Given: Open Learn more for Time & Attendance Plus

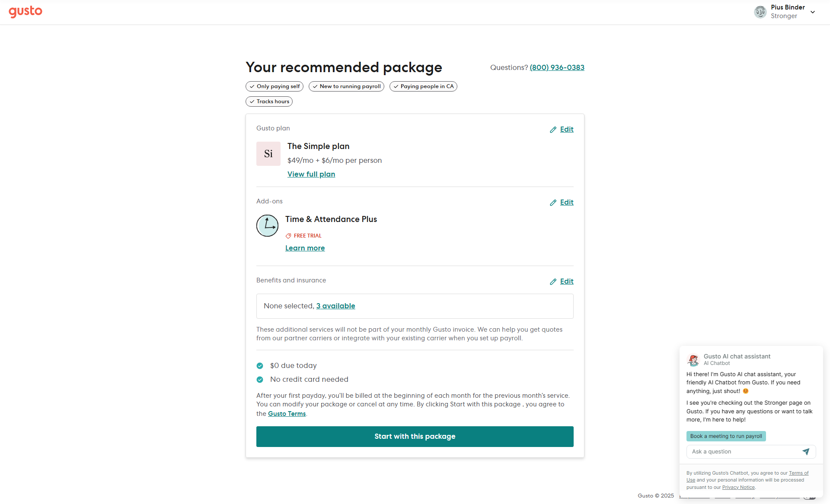Looking at the screenshot, I should [305, 248].
